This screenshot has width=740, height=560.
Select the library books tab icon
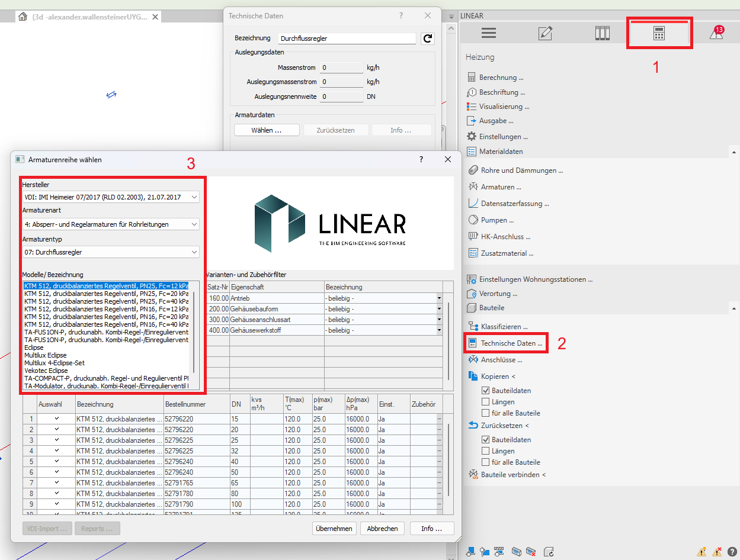(x=602, y=34)
